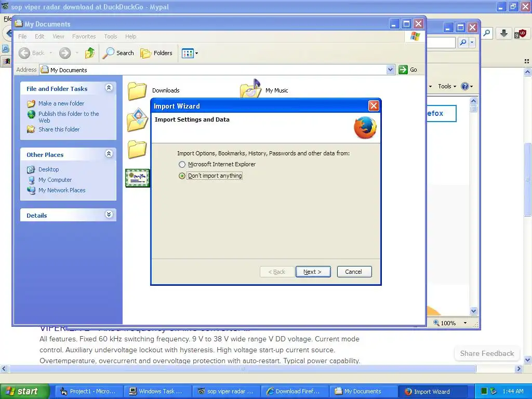Open zoom level dropdown at 100%
The height and width of the screenshot is (399, 532).
[465, 323]
